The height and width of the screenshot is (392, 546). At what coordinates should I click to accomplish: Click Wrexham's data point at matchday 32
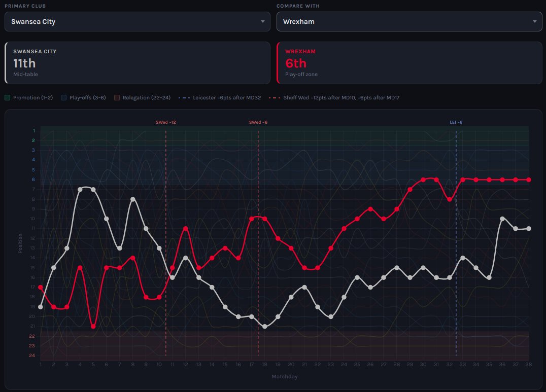(450, 199)
